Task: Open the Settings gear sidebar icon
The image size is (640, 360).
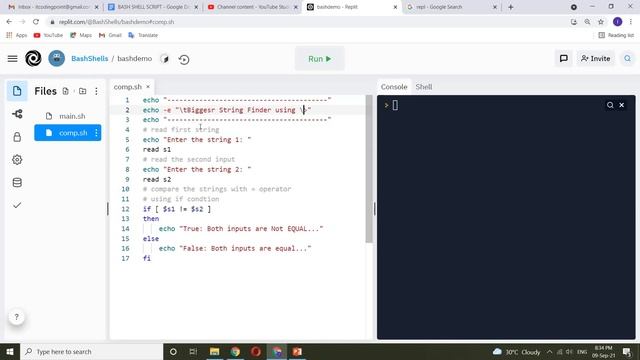Action: click(x=17, y=160)
